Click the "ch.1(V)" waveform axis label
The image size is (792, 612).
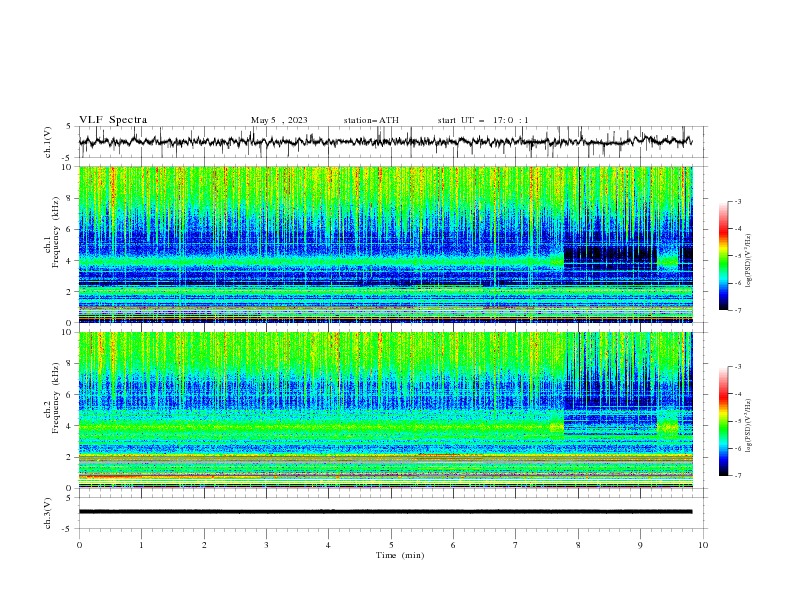(x=48, y=142)
